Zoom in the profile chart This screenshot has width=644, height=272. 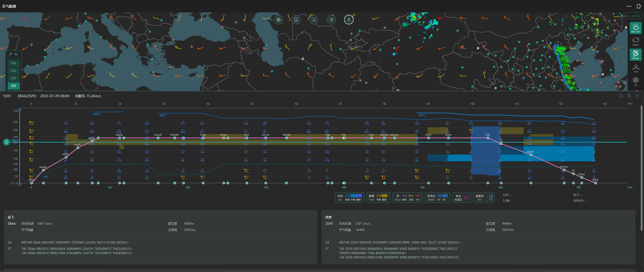629,96
